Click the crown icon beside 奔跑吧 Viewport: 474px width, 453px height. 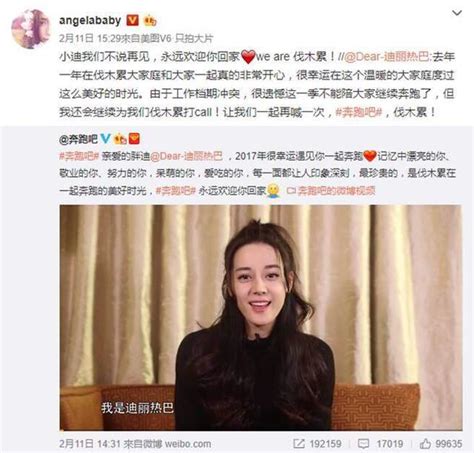pyautogui.click(x=120, y=139)
